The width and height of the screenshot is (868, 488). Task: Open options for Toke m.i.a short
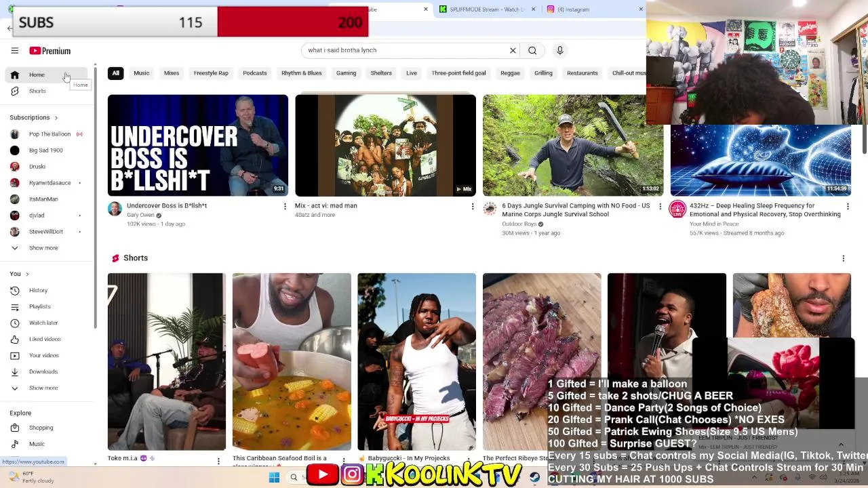(x=218, y=461)
